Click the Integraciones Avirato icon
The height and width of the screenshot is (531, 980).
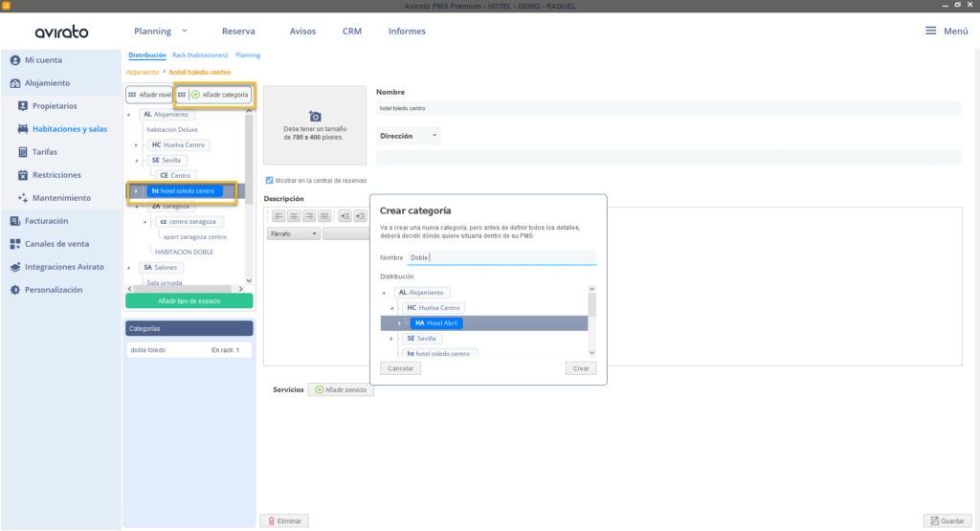pos(15,267)
